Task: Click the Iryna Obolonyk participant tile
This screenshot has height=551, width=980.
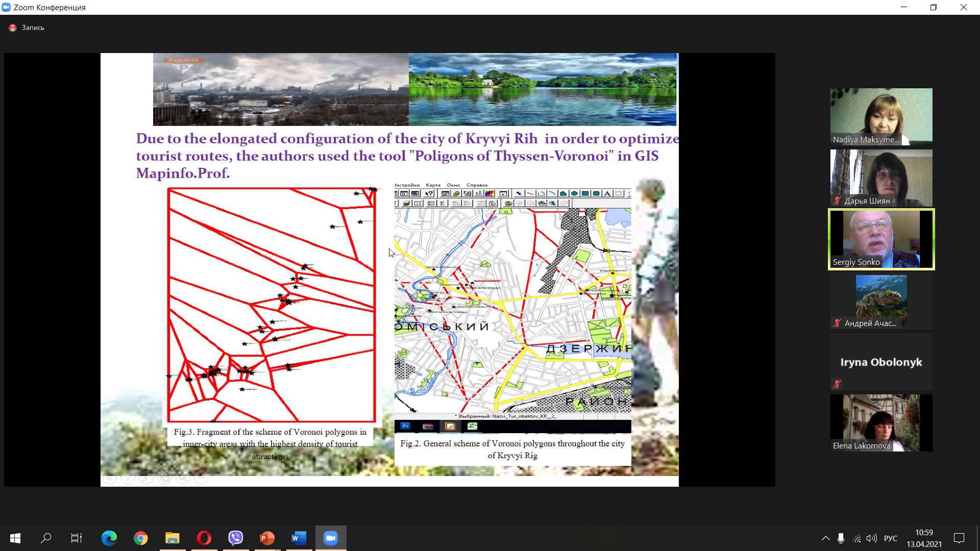Action: tap(881, 362)
